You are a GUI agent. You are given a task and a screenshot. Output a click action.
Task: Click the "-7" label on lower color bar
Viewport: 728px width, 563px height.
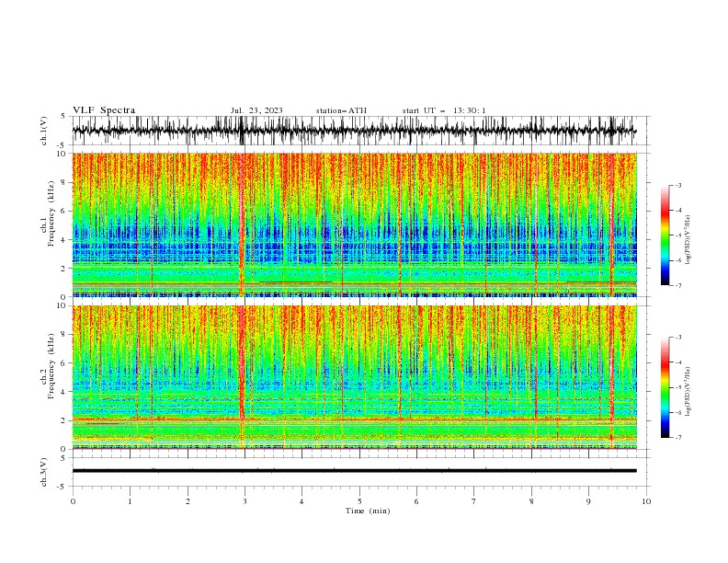677,438
